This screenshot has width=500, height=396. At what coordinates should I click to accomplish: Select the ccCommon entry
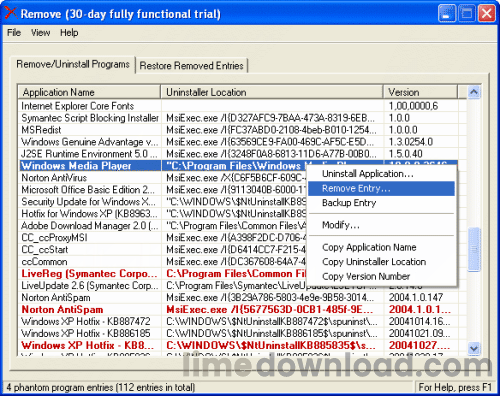tap(44, 262)
